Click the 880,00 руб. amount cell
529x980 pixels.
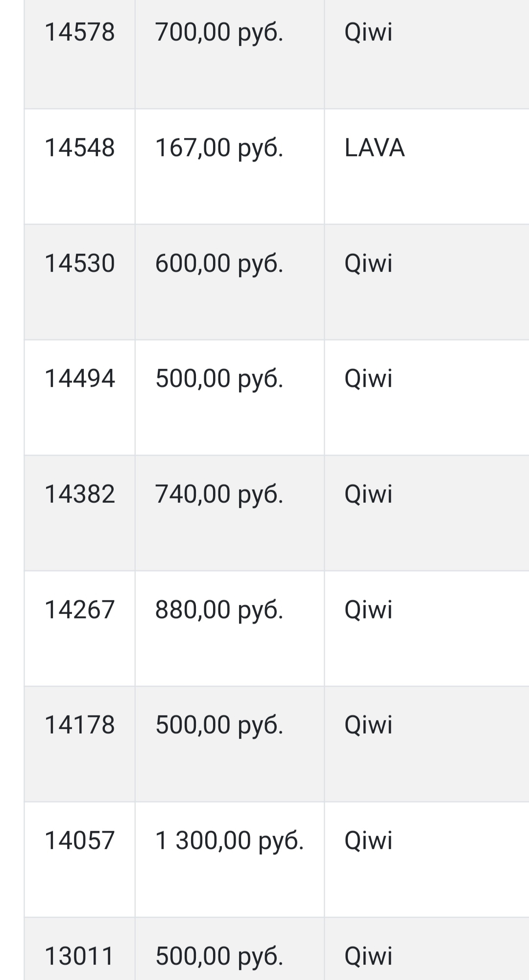click(219, 610)
